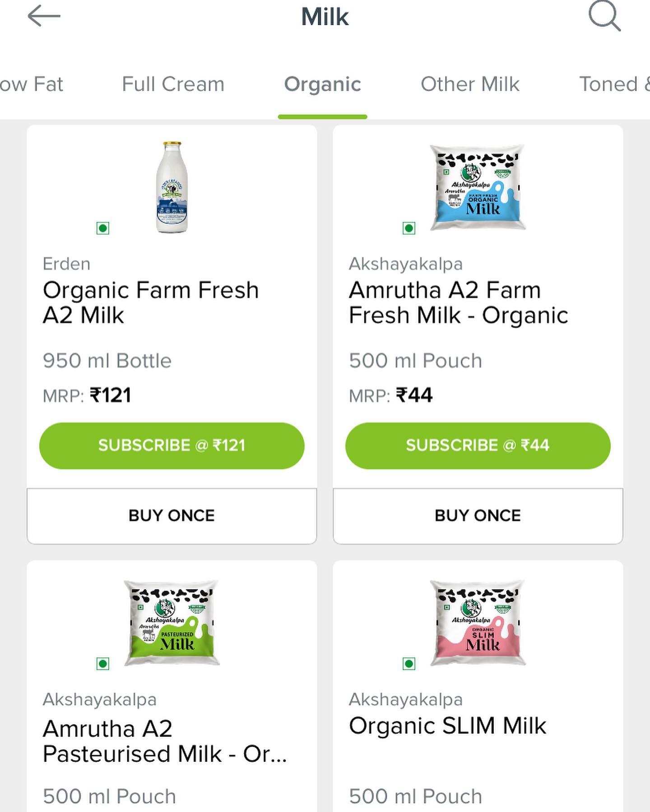The image size is (650, 812).
Task: Subscribe to Erden milk at ₹121
Action: pyautogui.click(x=172, y=446)
